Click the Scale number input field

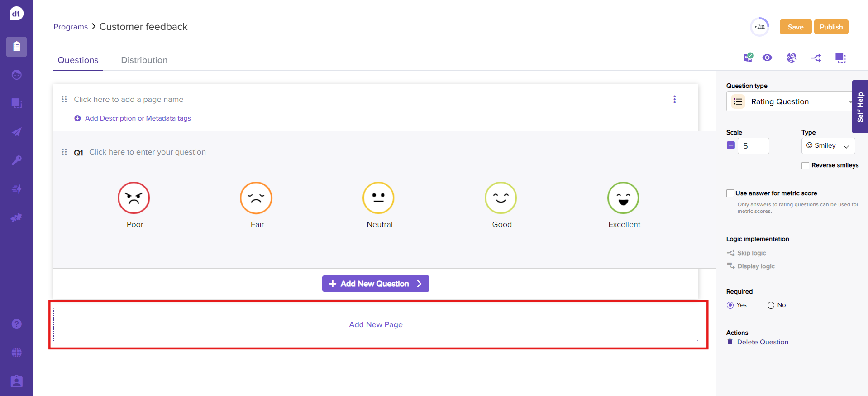coord(753,146)
